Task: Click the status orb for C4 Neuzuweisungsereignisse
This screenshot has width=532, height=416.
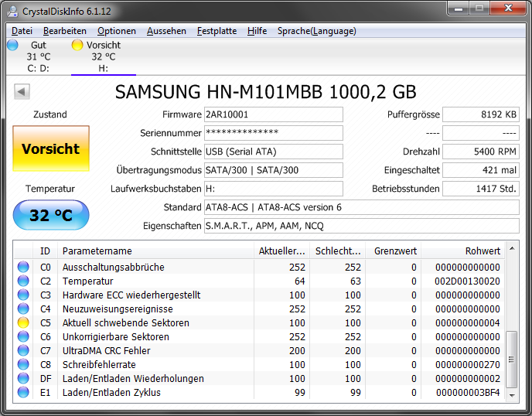Action: point(23,309)
